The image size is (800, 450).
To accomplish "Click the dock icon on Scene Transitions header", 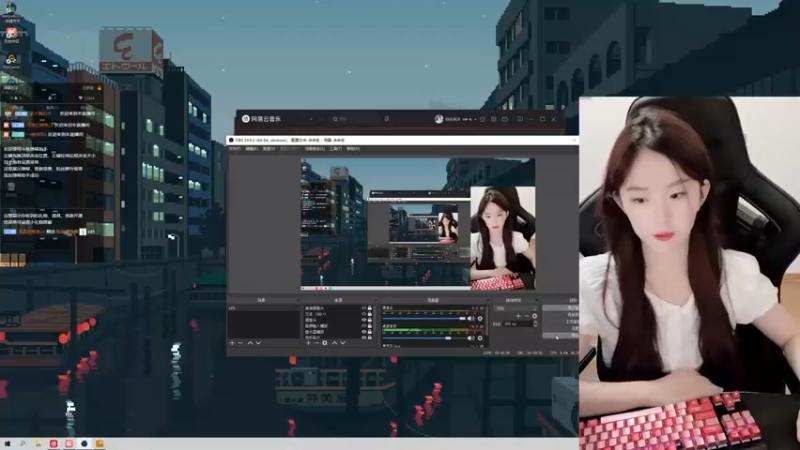I will coord(537,300).
